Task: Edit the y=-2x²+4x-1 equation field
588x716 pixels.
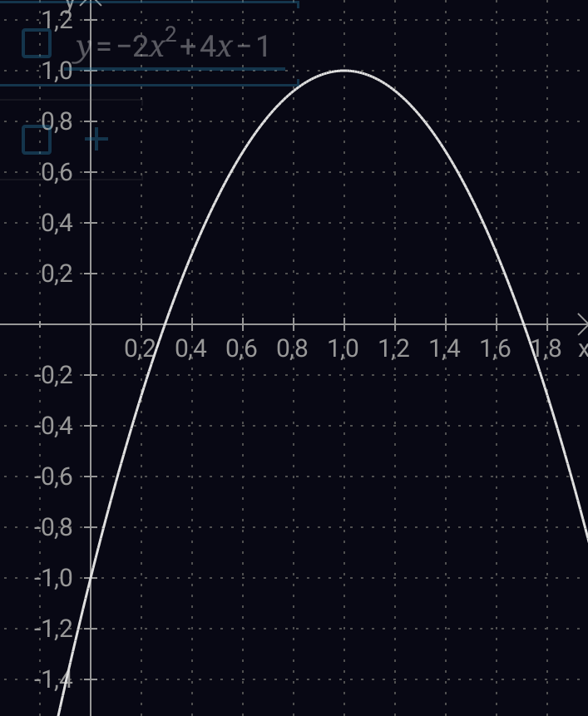Action: (173, 47)
